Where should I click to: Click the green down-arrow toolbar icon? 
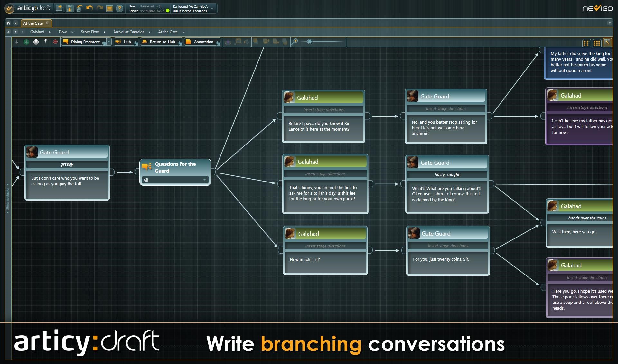[26, 42]
